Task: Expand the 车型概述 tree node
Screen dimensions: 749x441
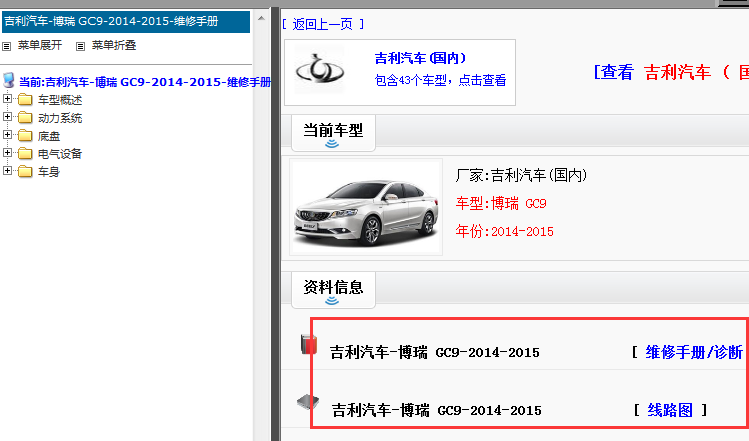Action: (x=7, y=99)
